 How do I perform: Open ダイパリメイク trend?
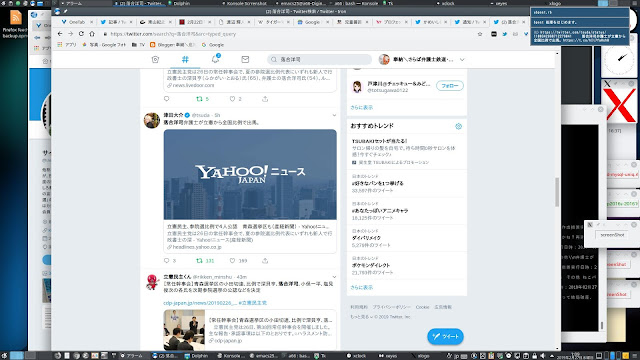point(366,238)
